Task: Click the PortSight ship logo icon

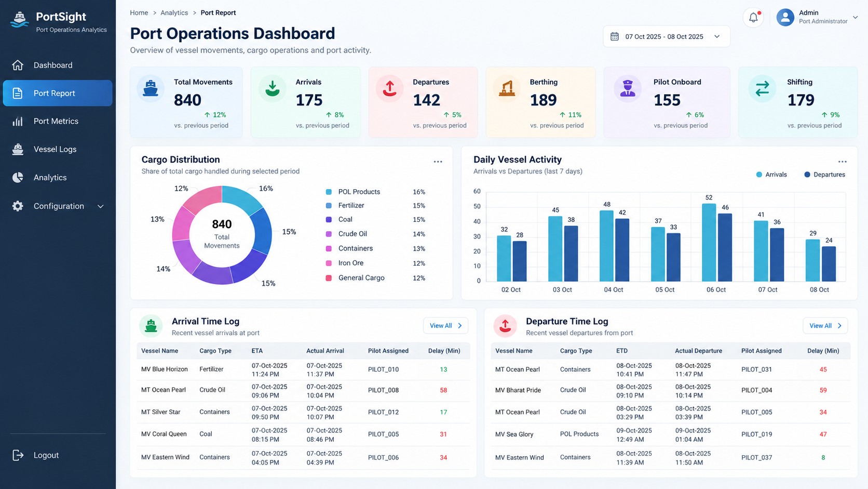Action: (19, 20)
